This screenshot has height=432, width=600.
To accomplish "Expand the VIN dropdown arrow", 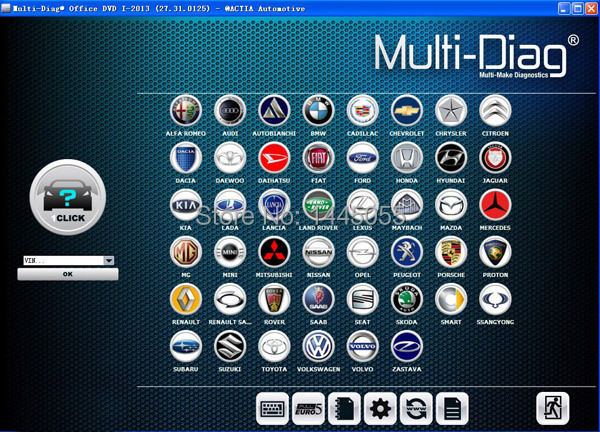I will click(x=109, y=261).
